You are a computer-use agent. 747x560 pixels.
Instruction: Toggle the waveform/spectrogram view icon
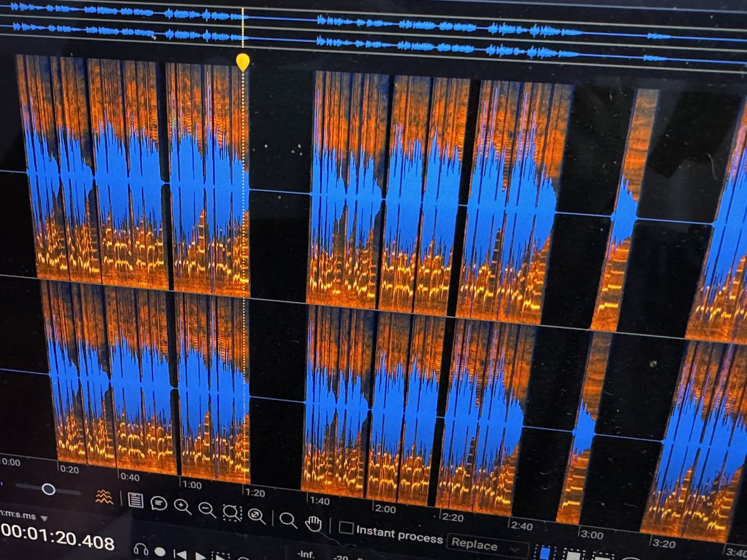coord(104,497)
